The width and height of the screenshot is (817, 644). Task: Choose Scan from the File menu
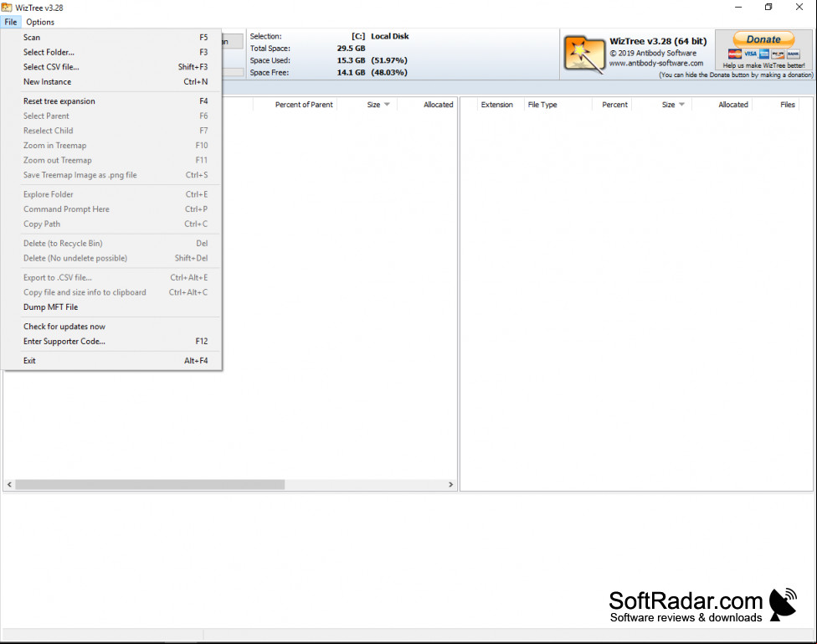pos(111,38)
